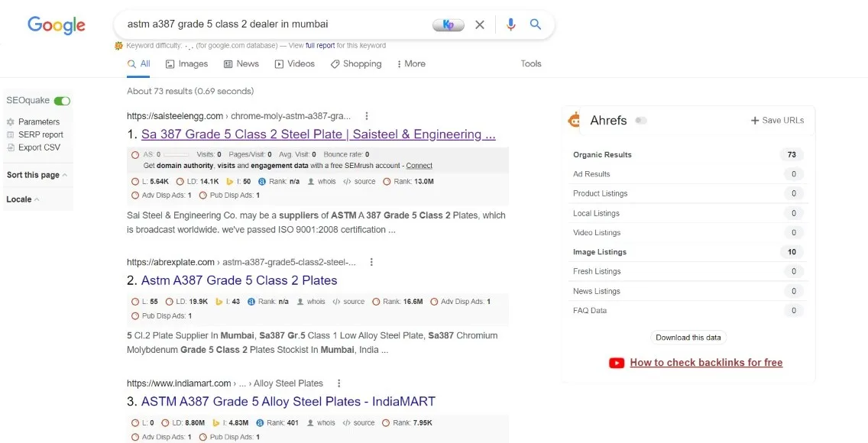Click the News Listings row

point(688,291)
